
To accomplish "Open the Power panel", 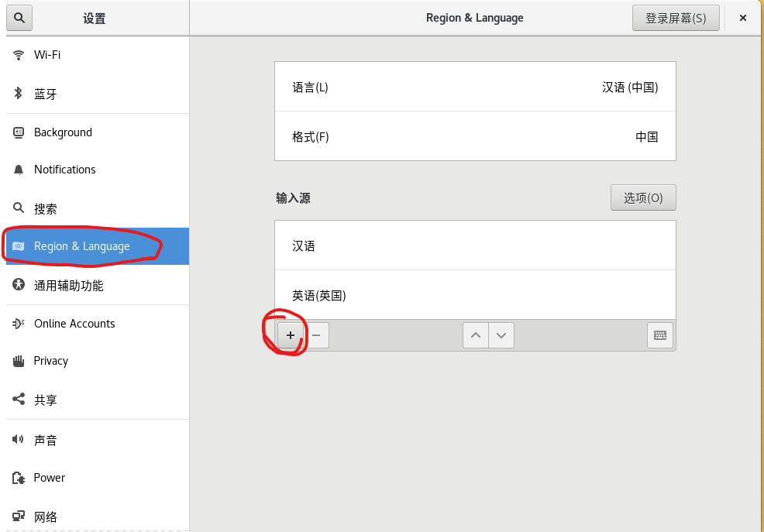I will point(98,478).
